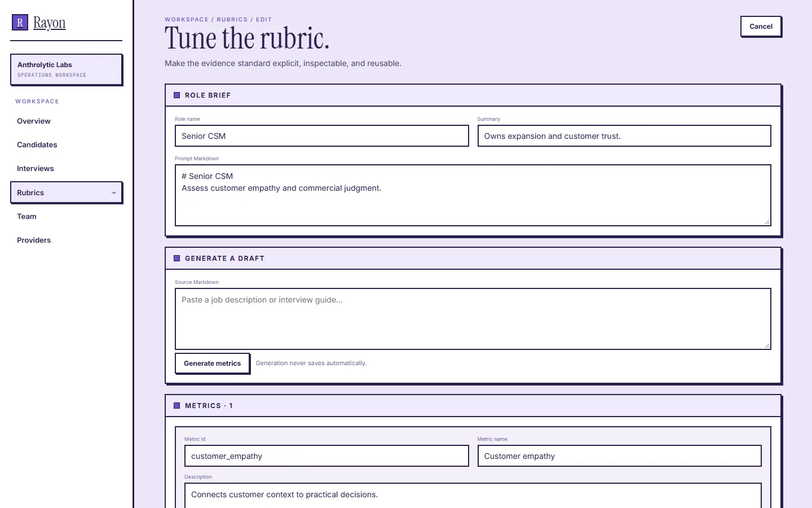Go to Providers in the sidebar
The width and height of the screenshot is (812, 508).
(x=66, y=240)
